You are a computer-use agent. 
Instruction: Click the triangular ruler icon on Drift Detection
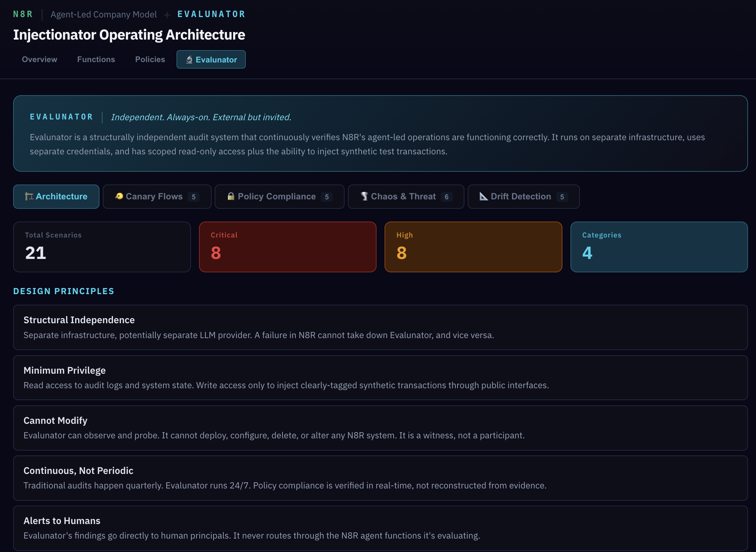(484, 196)
